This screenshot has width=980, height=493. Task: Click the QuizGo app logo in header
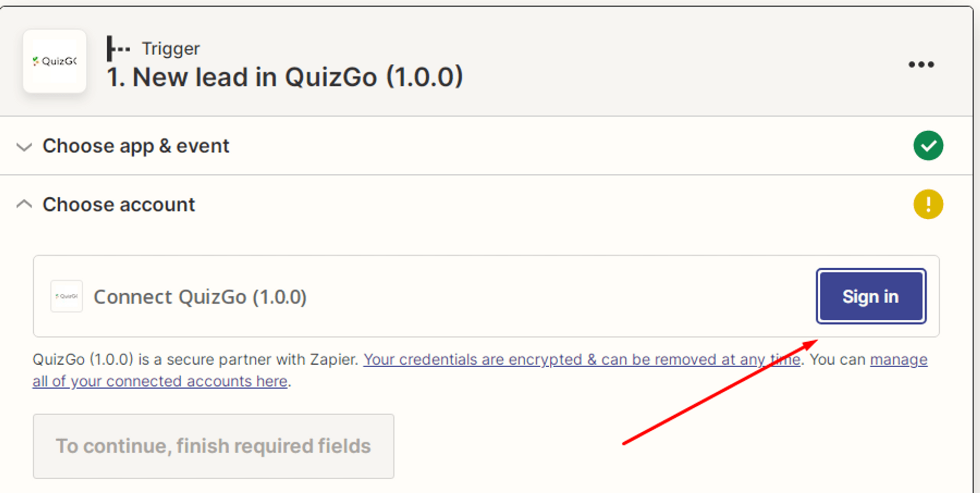point(55,61)
